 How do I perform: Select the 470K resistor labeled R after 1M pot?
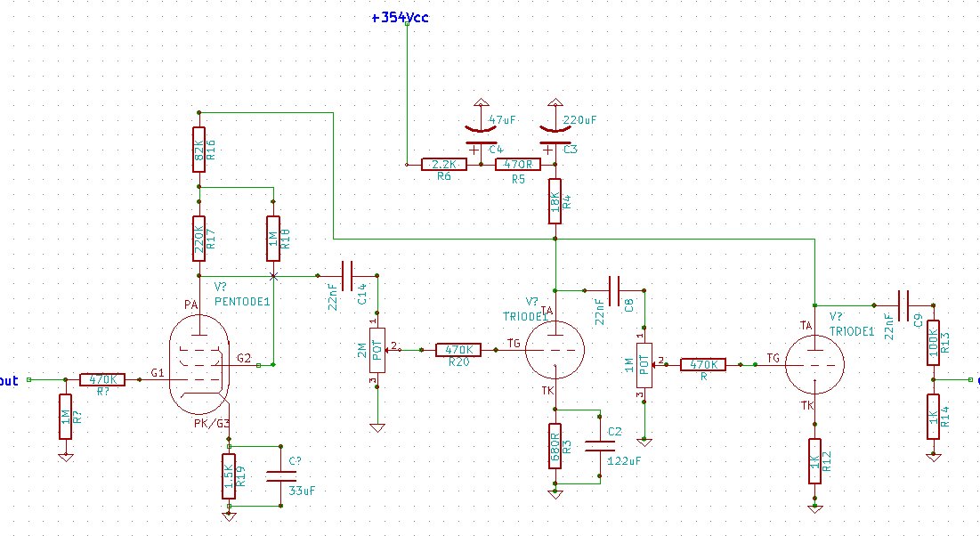[x=703, y=365]
